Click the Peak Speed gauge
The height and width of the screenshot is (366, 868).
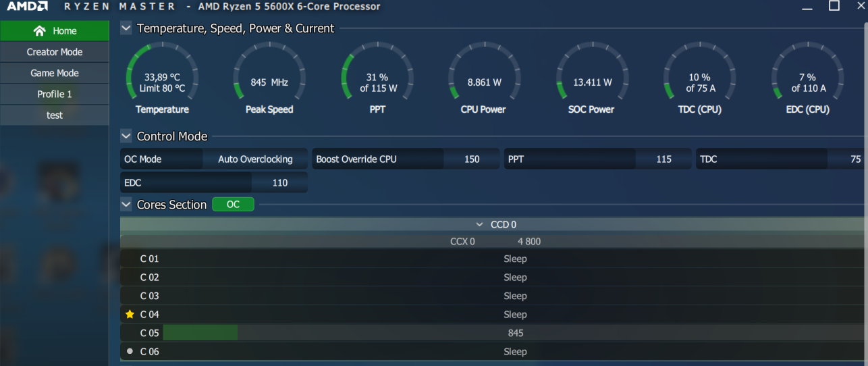pyautogui.click(x=269, y=78)
